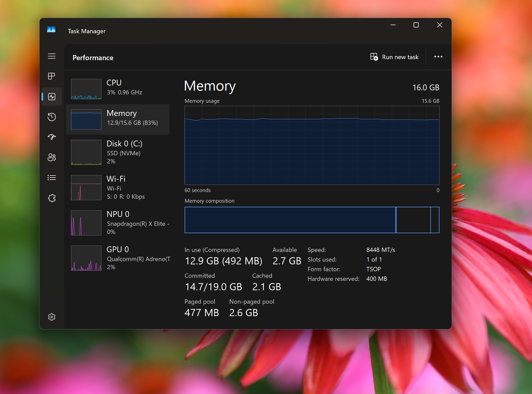
Task: Select the Performance page icon in sidebar
Action: 52,97
